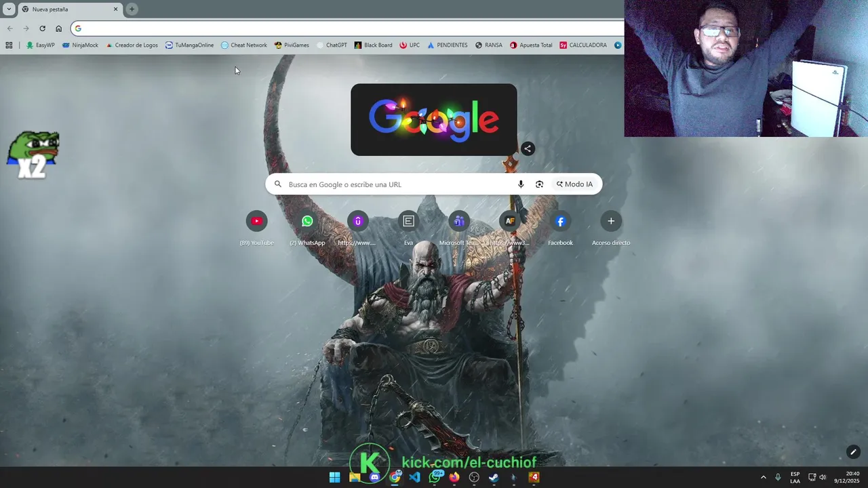The width and height of the screenshot is (868, 488).
Task: Switch to Modo IA search
Action: point(574,184)
